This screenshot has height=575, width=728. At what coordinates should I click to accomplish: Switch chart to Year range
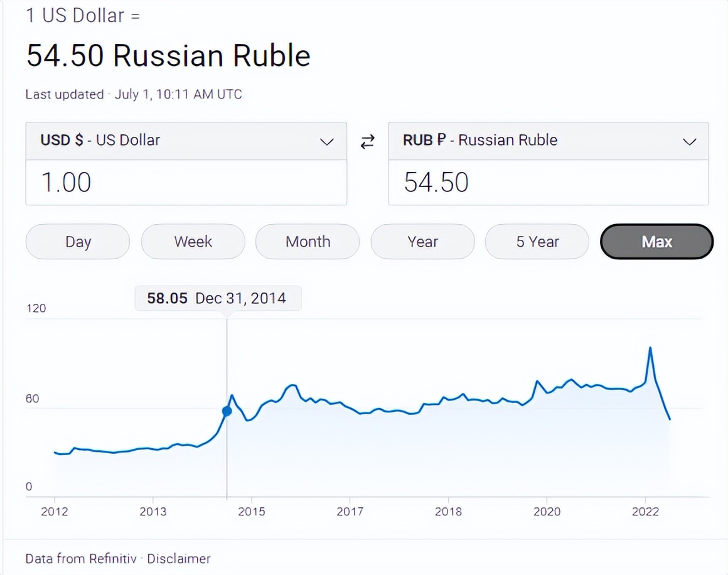point(422,242)
